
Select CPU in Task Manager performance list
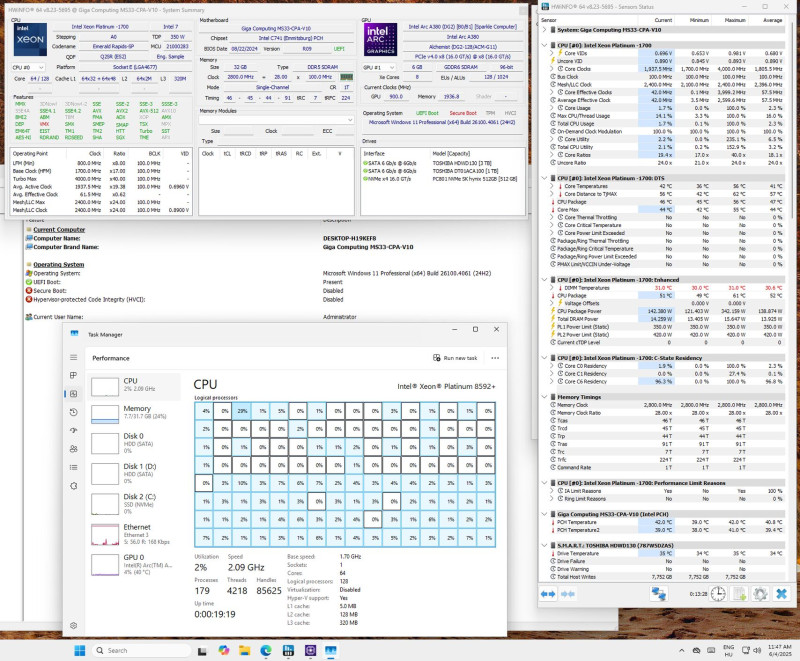point(135,386)
